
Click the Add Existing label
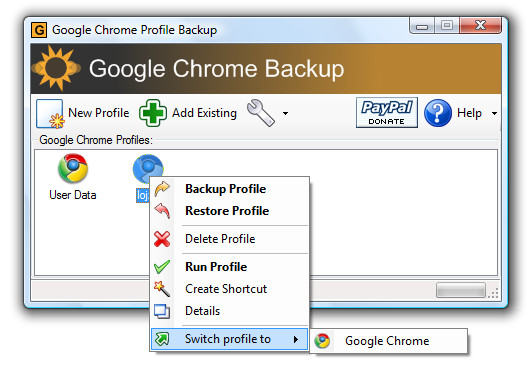(204, 113)
